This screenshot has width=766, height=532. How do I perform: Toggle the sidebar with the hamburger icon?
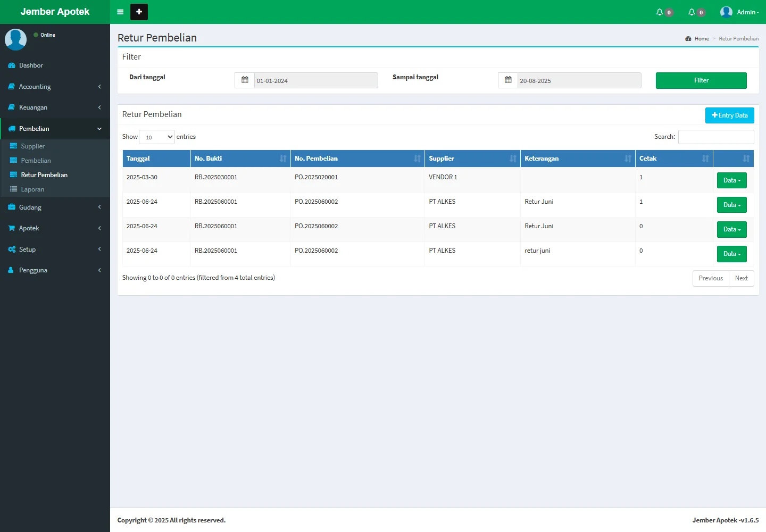coord(120,12)
